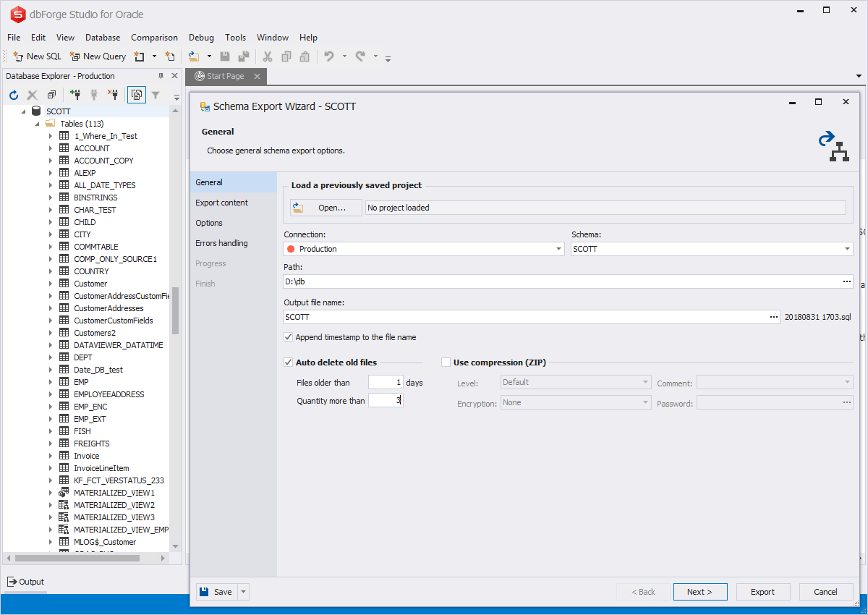Select the COUNTRY table in the tree
Screen dimensions: 868x615
coord(91,271)
